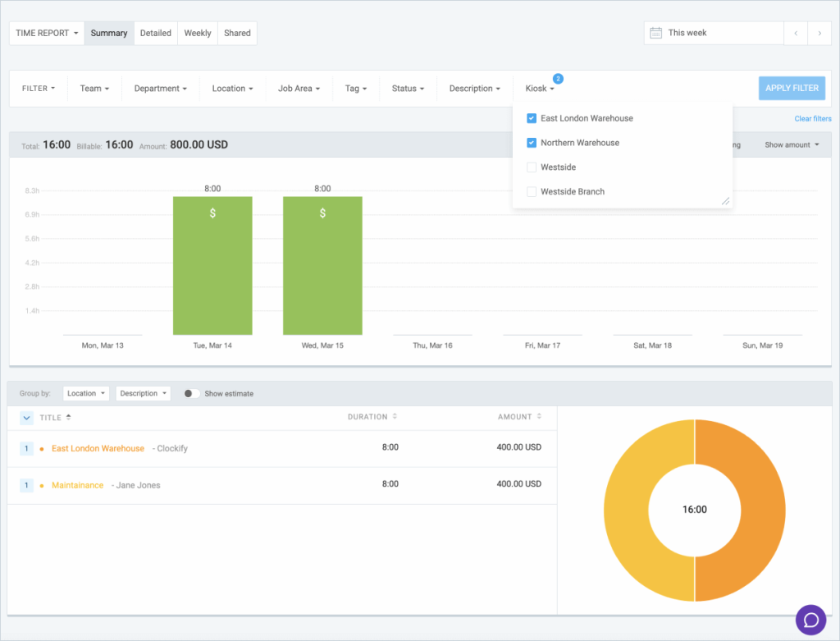Switch to the Detailed tab
This screenshot has height=641, width=840.
tap(155, 33)
